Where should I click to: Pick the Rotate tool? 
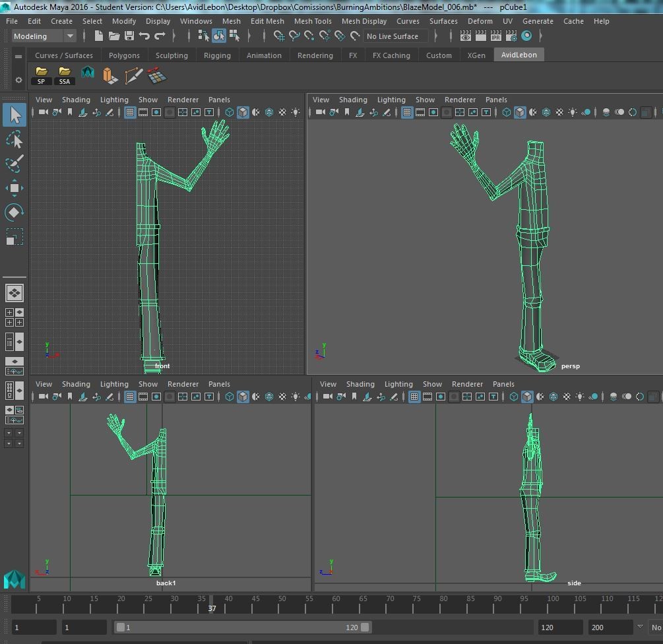15,212
